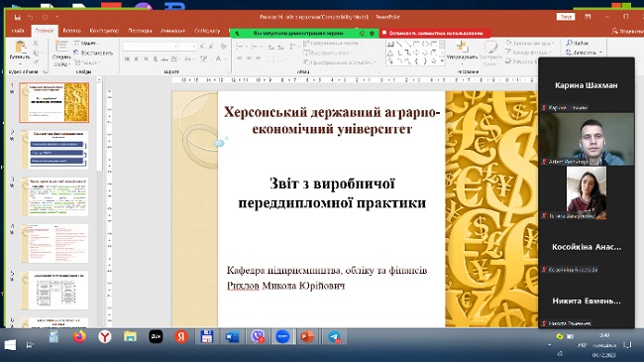Pick the text highlight color marker
The height and width of the screenshot is (362, 644).
pos(204,60)
